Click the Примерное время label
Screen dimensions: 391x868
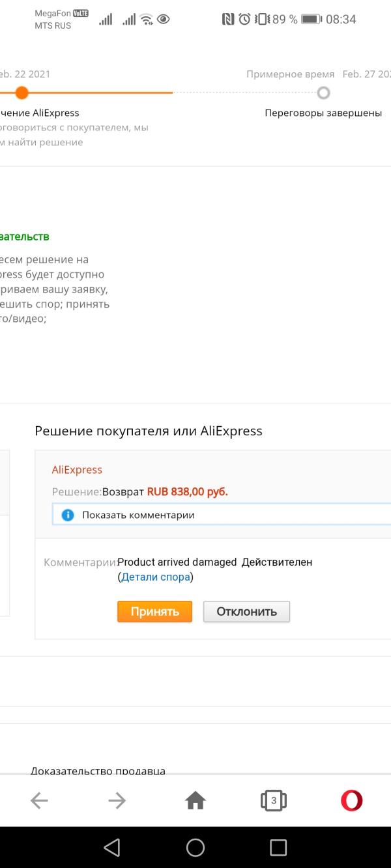click(x=291, y=74)
